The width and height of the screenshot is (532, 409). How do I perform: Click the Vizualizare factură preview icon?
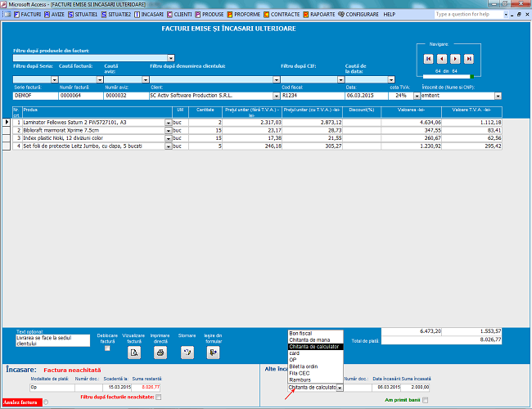point(134,353)
